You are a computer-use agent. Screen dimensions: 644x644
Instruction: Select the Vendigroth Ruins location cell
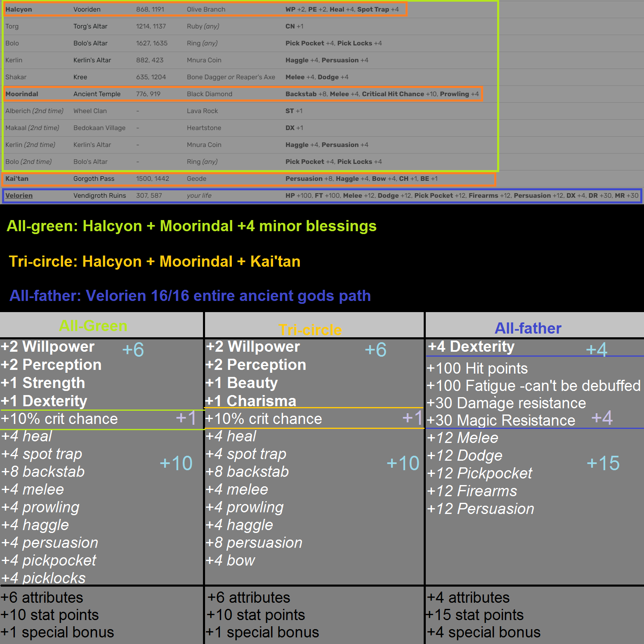click(x=99, y=196)
